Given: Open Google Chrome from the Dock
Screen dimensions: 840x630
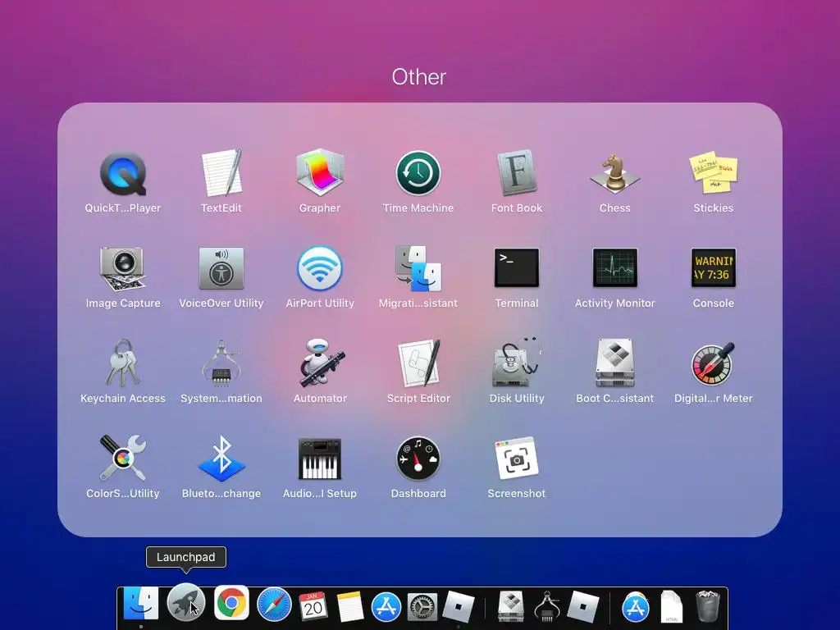Looking at the screenshot, I should [x=231, y=603].
